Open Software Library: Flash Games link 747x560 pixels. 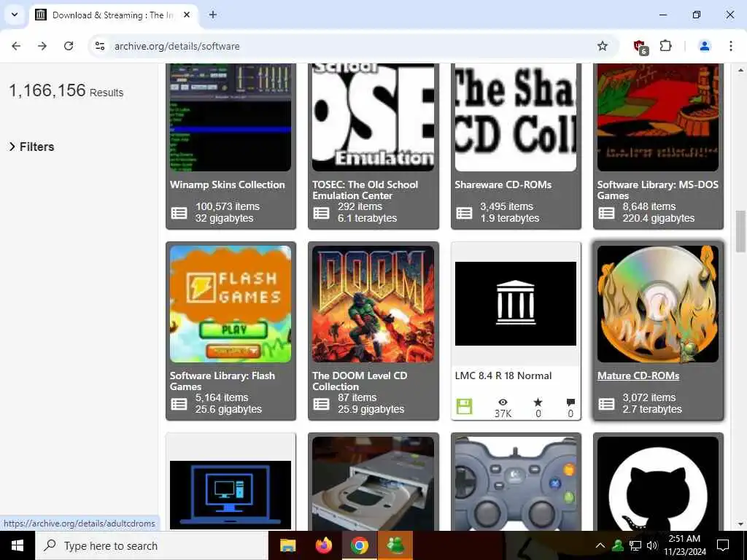(222, 381)
